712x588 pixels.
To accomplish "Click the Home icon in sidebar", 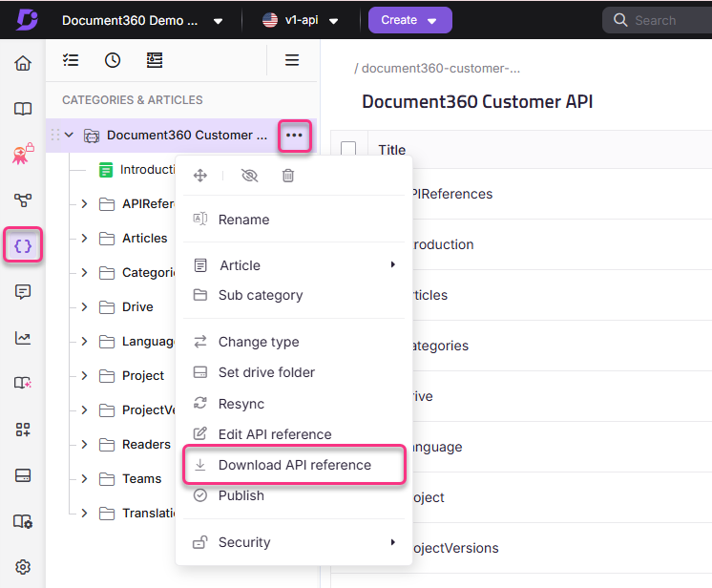I will (x=23, y=64).
